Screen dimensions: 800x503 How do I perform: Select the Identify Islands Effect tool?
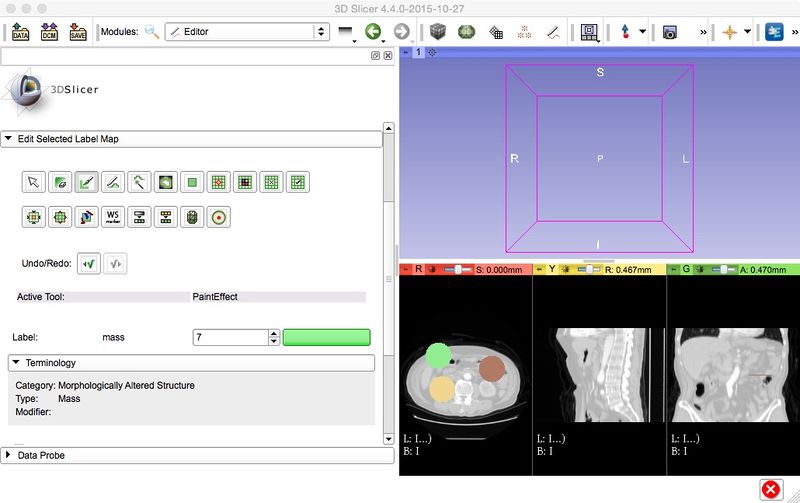218,182
